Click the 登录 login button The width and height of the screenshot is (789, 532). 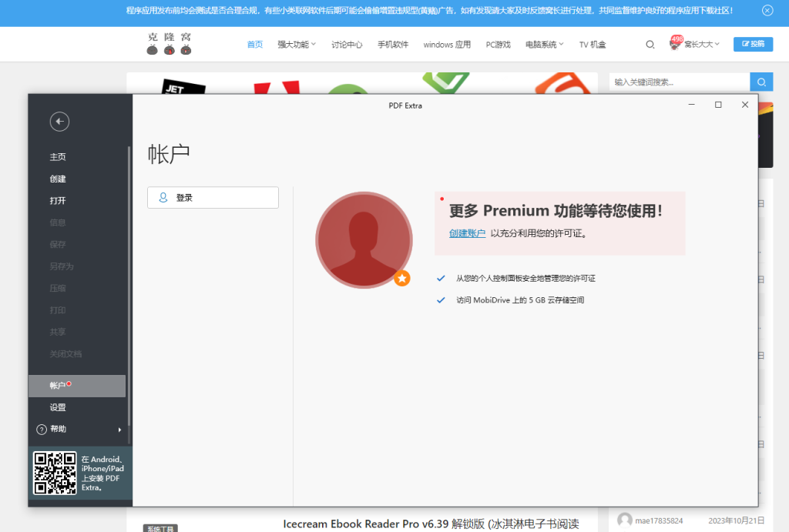[x=213, y=198]
